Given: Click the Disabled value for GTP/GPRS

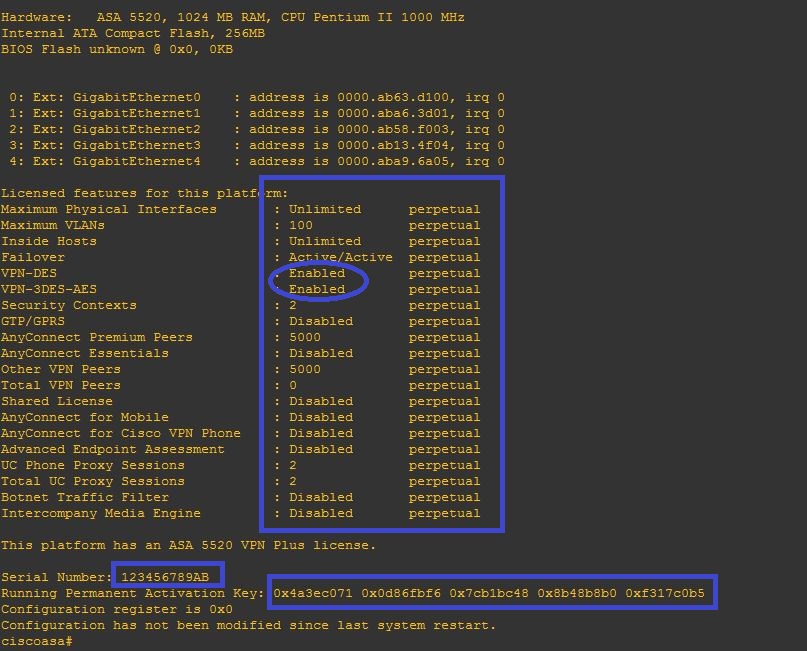Looking at the screenshot, I should [x=321, y=321].
